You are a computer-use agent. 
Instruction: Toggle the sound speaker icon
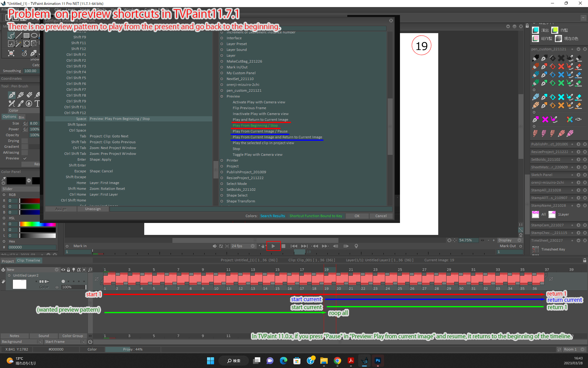[214, 246]
